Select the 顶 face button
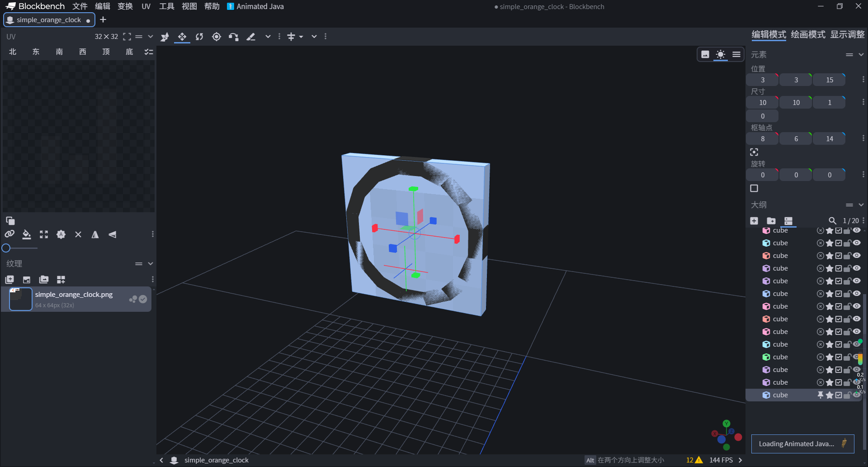The height and width of the screenshot is (467, 868). tap(106, 52)
